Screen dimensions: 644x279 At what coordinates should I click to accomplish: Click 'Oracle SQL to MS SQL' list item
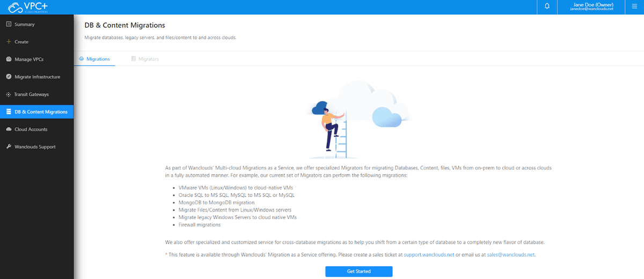236,195
